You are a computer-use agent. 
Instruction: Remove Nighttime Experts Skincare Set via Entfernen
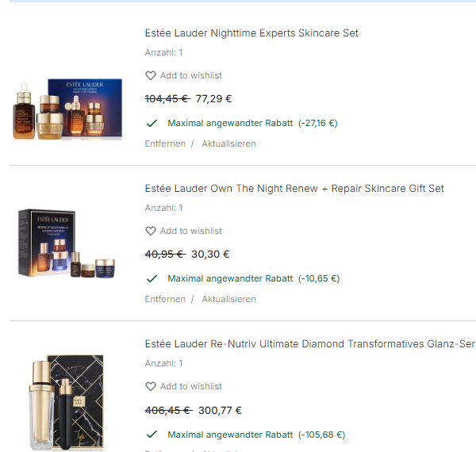coord(165,144)
